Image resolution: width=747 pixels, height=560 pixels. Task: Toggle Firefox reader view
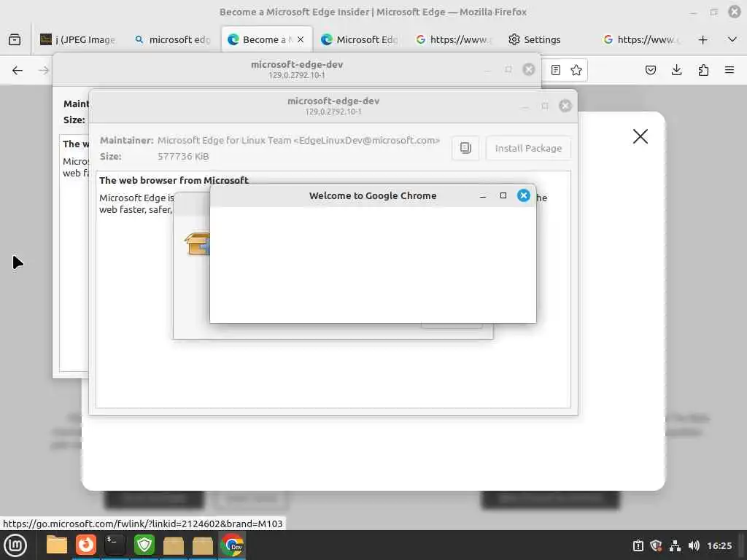[555, 71]
